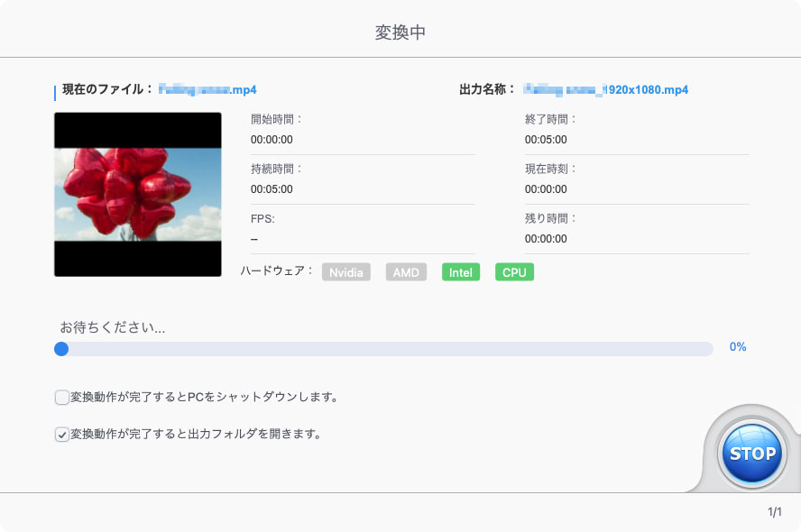Click the 0% progress value
Screen dimensions: 801x532
pos(738,347)
